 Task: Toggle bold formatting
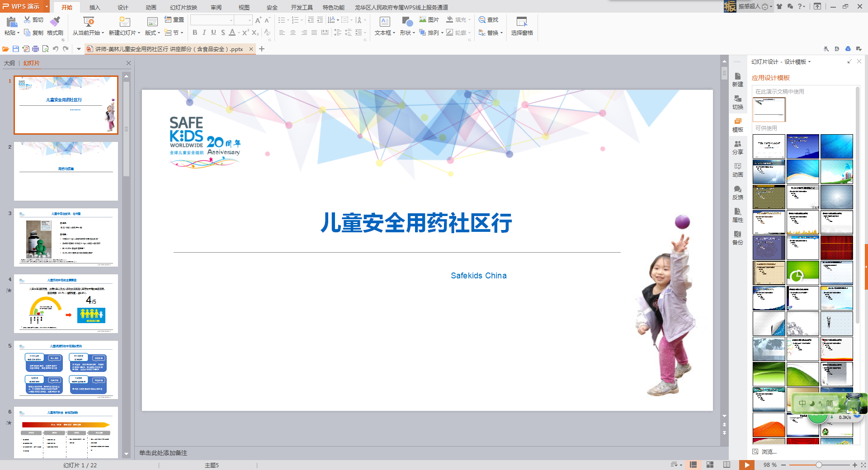tap(195, 33)
